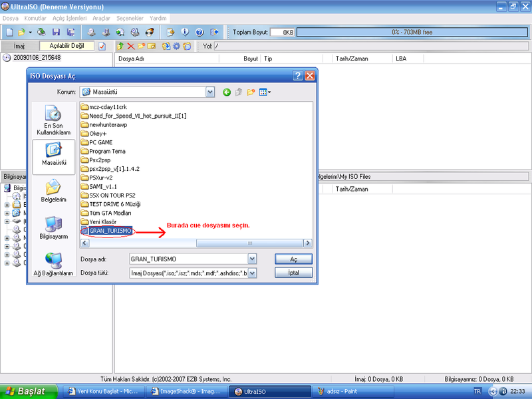Open the Komutlar menu
This screenshot has width=532, height=399.
point(35,19)
